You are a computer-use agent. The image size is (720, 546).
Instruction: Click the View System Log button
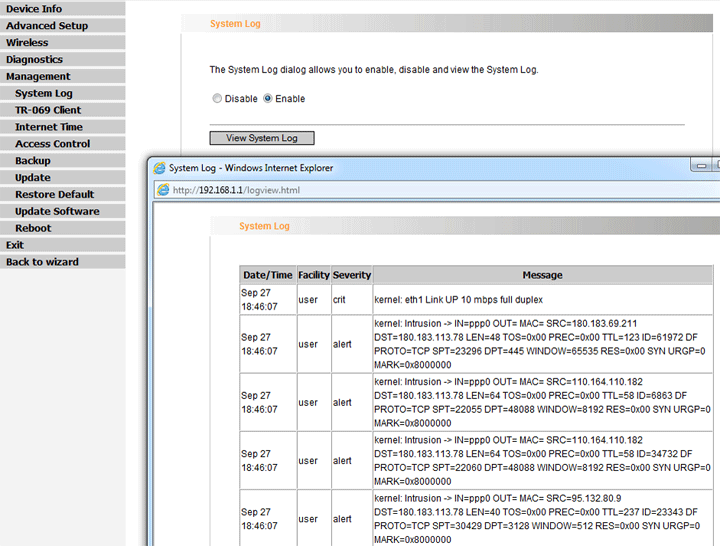pyautogui.click(x=262, y=138)
